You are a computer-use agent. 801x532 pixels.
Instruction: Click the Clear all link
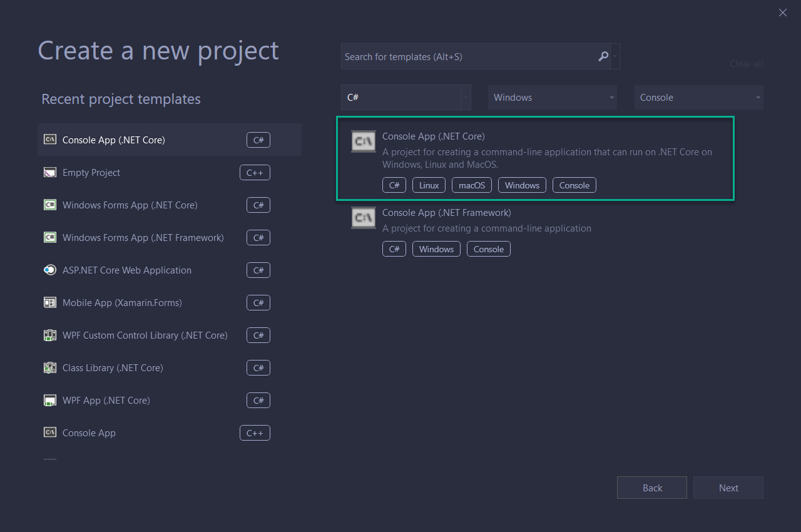(x=746, y=64)
